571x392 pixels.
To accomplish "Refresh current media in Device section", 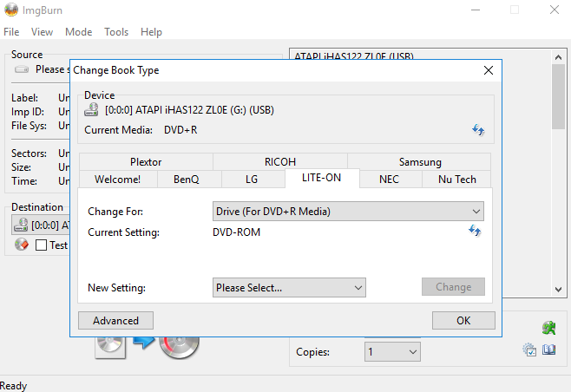I will pos(478,130).
